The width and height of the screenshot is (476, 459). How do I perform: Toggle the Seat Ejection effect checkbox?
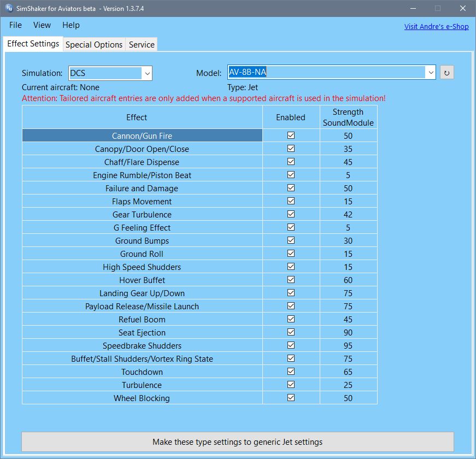(x=291, y=332)
